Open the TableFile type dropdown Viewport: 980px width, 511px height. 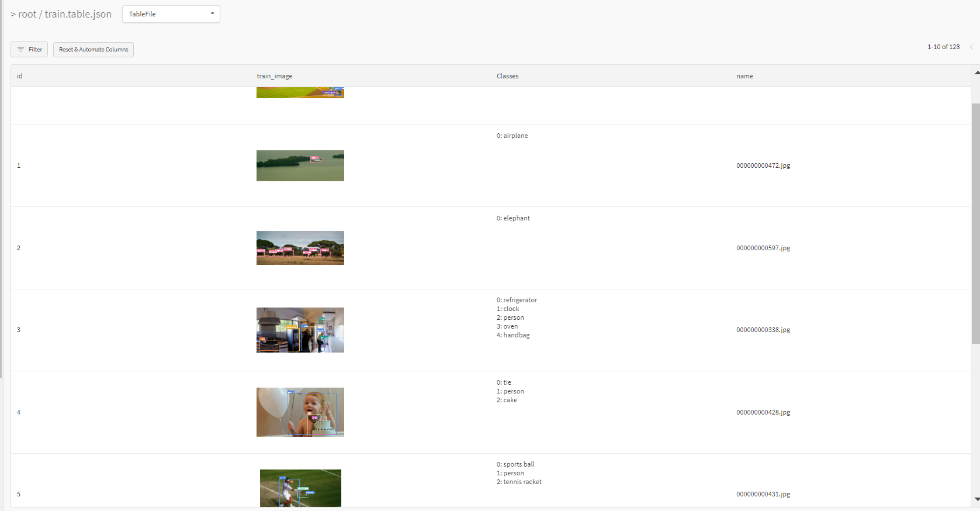click(171, 14)
